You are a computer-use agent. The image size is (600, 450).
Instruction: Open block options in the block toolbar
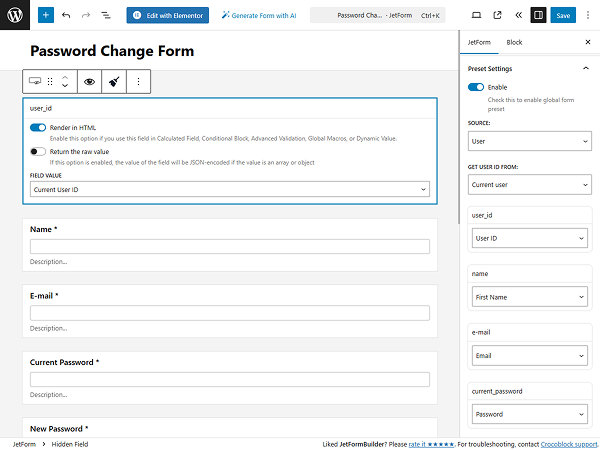click(138, 81)
